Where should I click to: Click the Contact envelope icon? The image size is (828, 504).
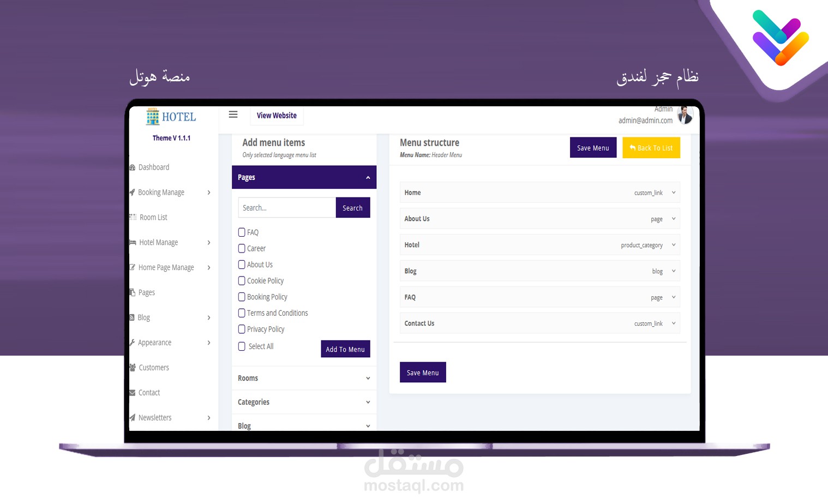(x=132, y=393)
